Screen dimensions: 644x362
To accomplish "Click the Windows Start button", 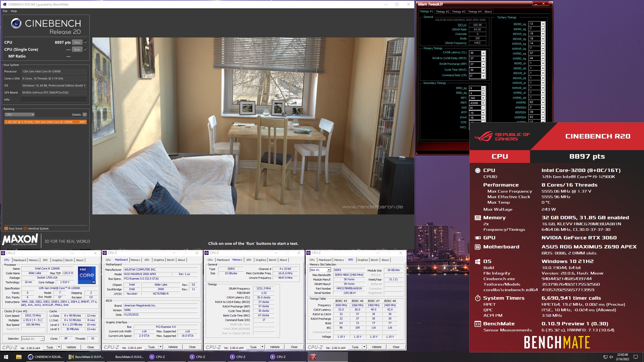I will click(6, 357).
